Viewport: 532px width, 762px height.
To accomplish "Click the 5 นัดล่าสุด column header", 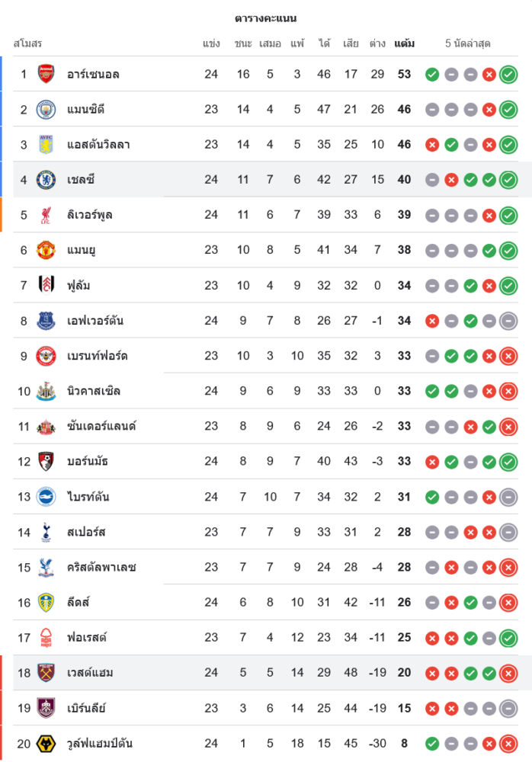I will coord(467,43).
